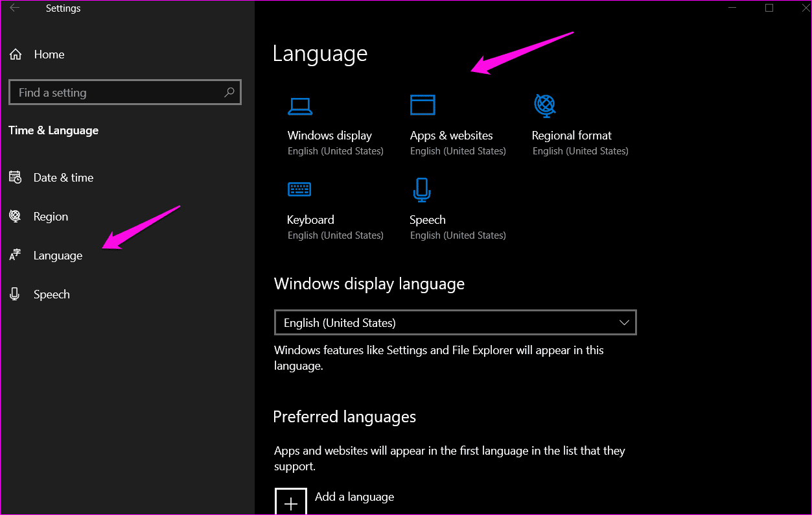Go to Speech settings in sidebar
Image resolution: width=812 pixels, height=515 pixels.
52,294
